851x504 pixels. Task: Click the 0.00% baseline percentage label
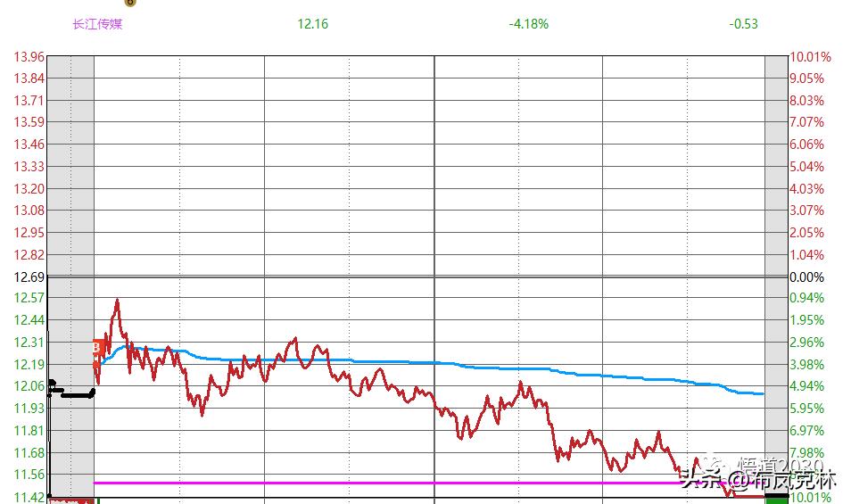(x=806, y=277)
